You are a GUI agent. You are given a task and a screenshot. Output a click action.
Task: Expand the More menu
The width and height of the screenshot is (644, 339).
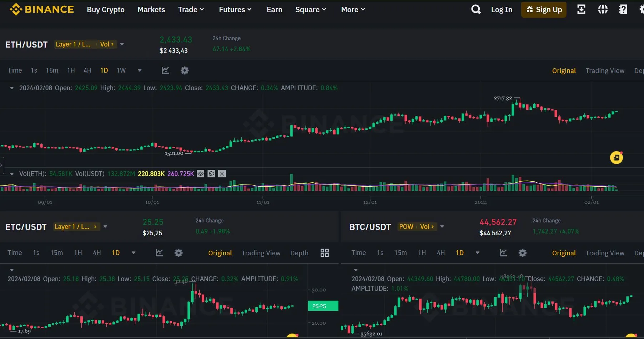[353, 10]
